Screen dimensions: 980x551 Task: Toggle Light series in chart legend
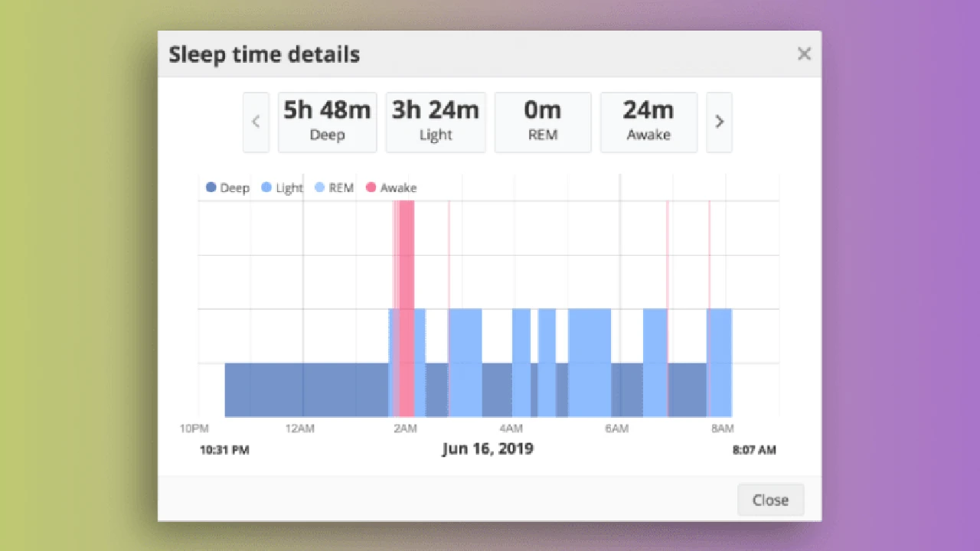282,187
